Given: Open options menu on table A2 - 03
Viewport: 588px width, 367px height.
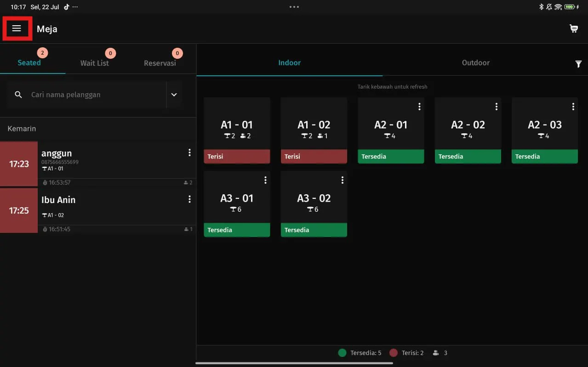Looking at the screenshot, I should pyautogui.click(x=573, y=107).
